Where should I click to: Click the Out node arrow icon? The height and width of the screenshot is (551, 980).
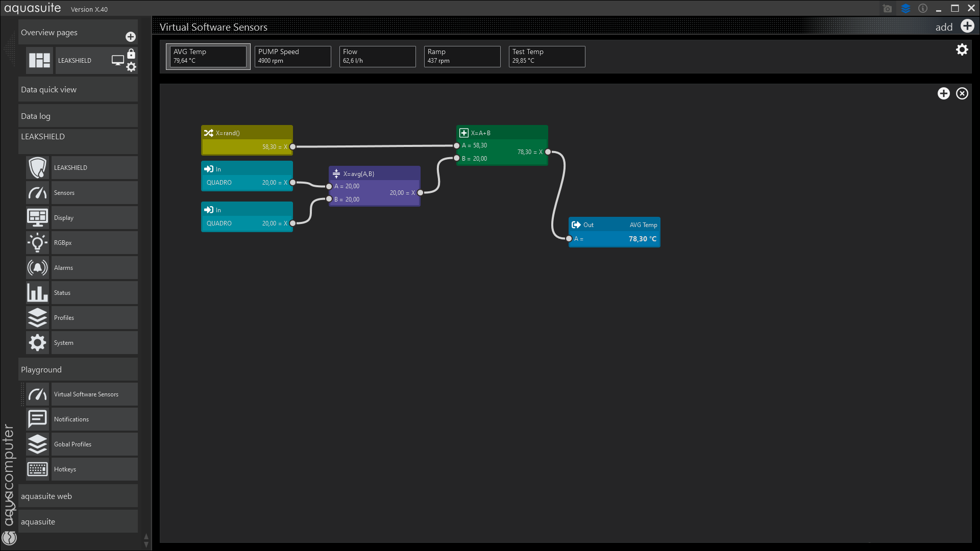576,224
